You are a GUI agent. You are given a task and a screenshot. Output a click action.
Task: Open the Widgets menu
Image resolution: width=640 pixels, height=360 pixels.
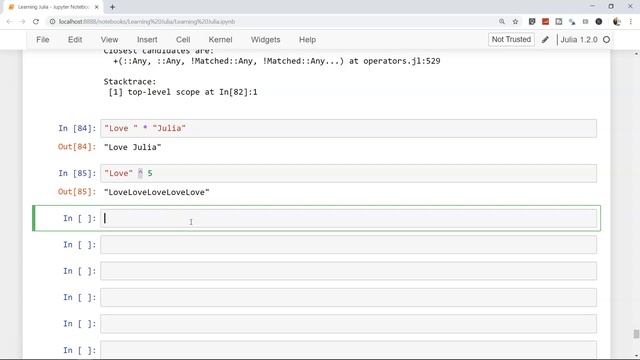[265, 40]
